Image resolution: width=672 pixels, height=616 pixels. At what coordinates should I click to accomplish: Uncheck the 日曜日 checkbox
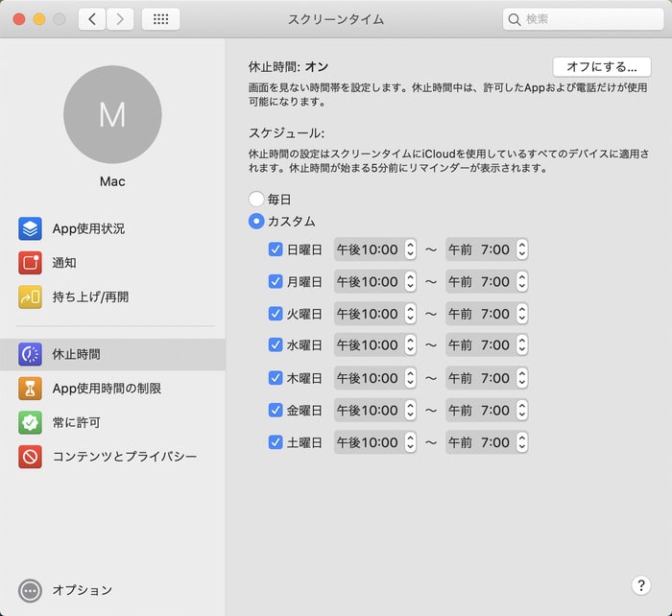pos(276,250)
